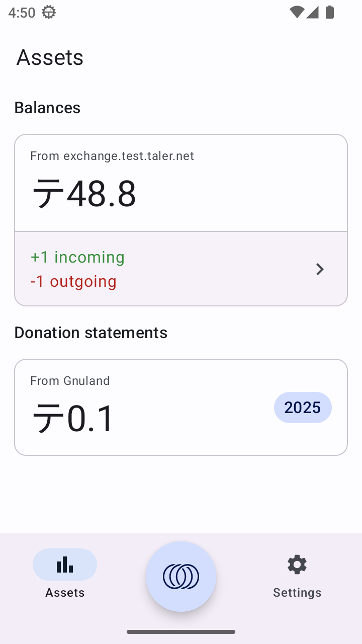362x644 pixels.
Task: Click the +1 incoming link
Action: (x=77, y=257)
